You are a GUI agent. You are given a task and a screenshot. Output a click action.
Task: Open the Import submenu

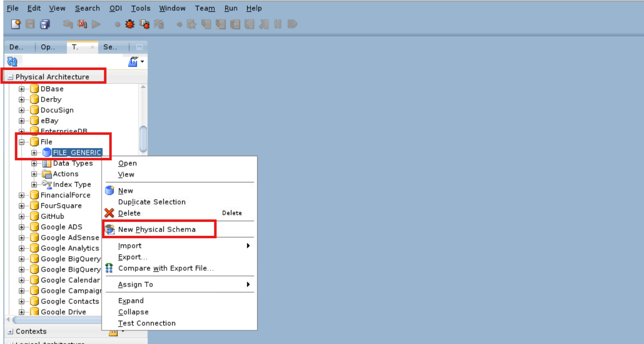pos(130,246)
